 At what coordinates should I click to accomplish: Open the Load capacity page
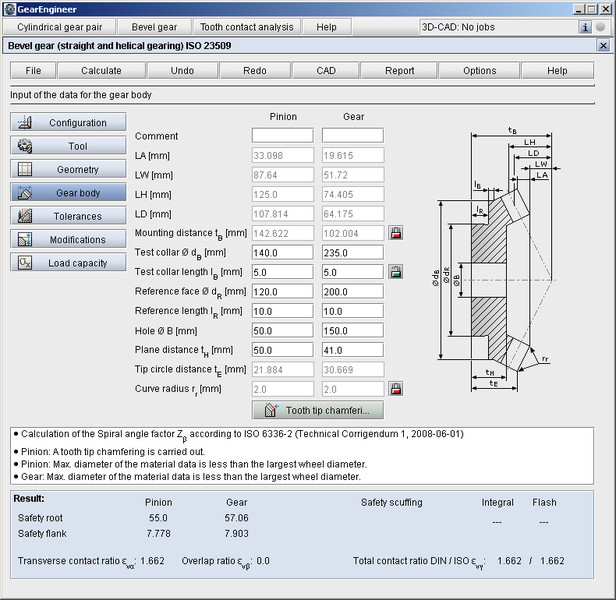(69, 263)
